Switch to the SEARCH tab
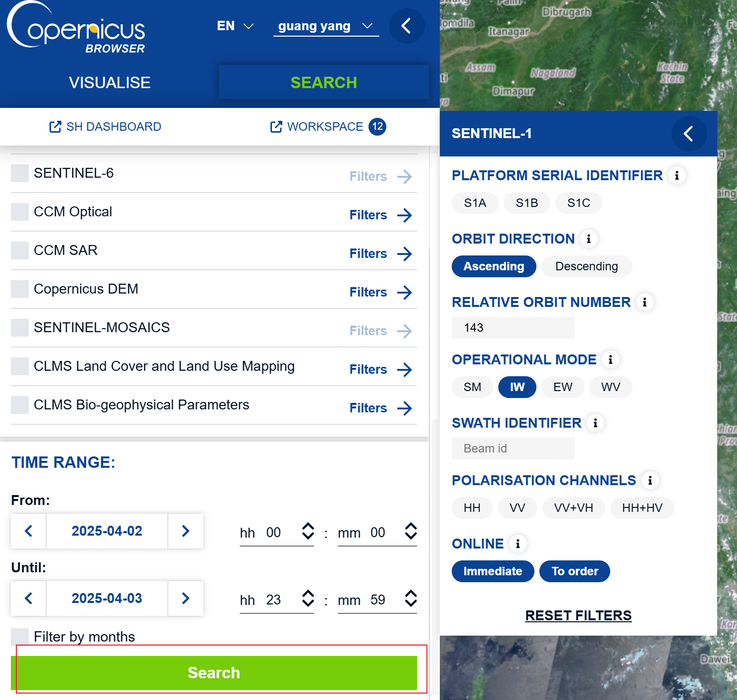 pos(323,82)
